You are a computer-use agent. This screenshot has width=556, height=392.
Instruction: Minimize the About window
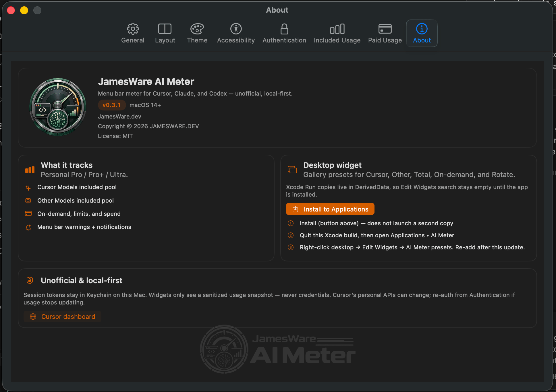[x=24, y=10]
